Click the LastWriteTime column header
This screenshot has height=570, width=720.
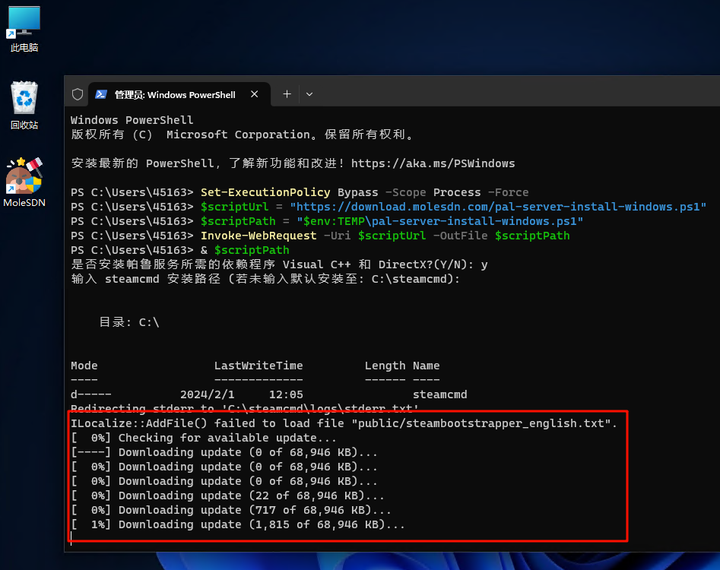click(x=259, y=366)
